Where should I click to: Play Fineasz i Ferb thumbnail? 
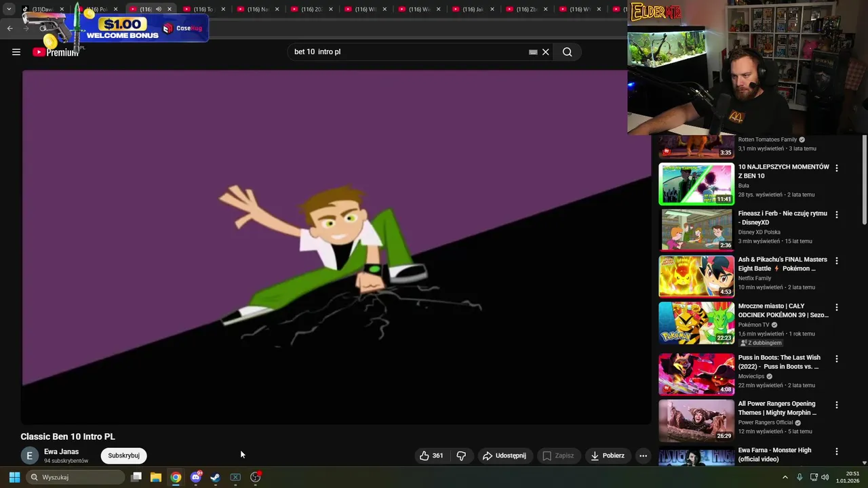coord(696,230)
